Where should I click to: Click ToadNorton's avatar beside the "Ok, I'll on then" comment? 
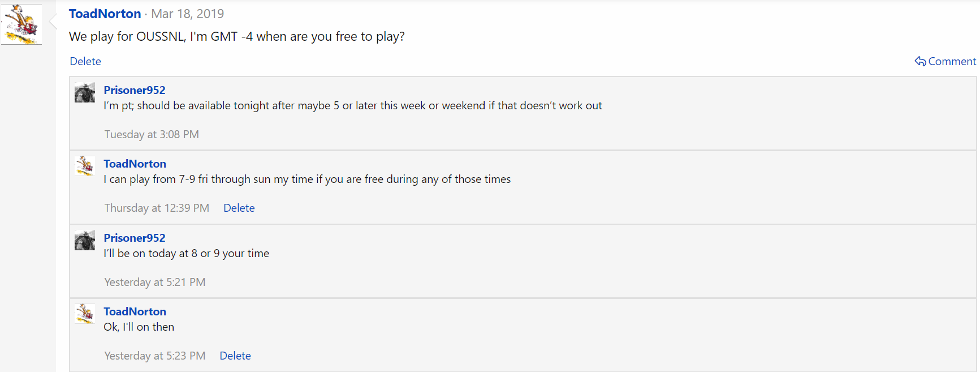click(x=85, y=314)
